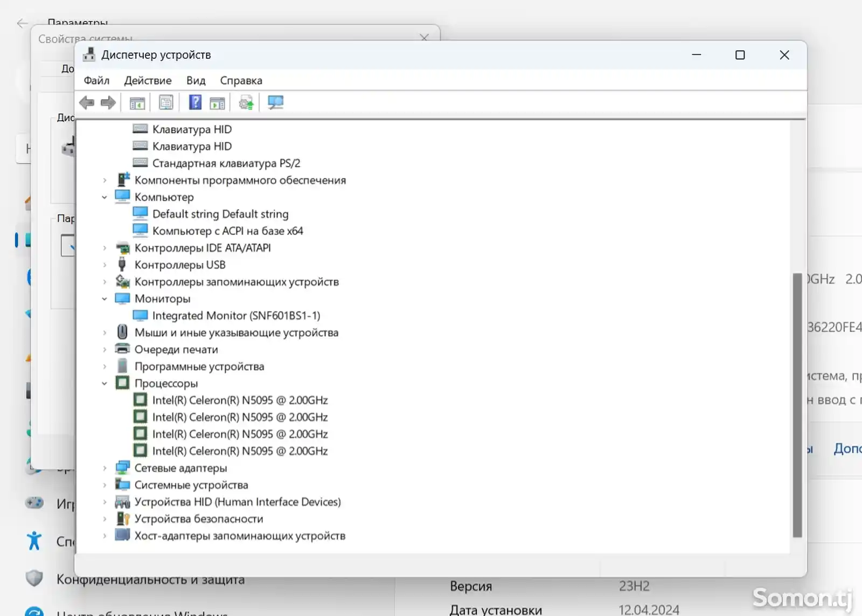Select Default string Default string device
Screen dimensions: 862x616
[220, 214]
